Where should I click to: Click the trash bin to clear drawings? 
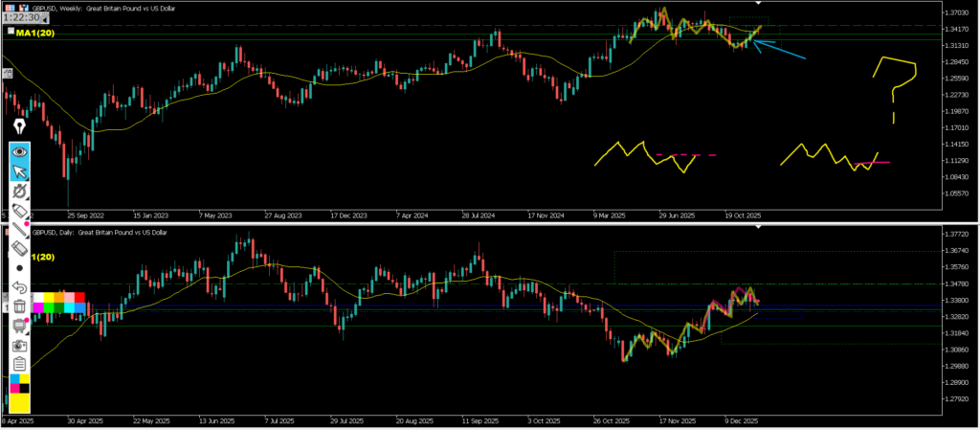tap(19, 306)
